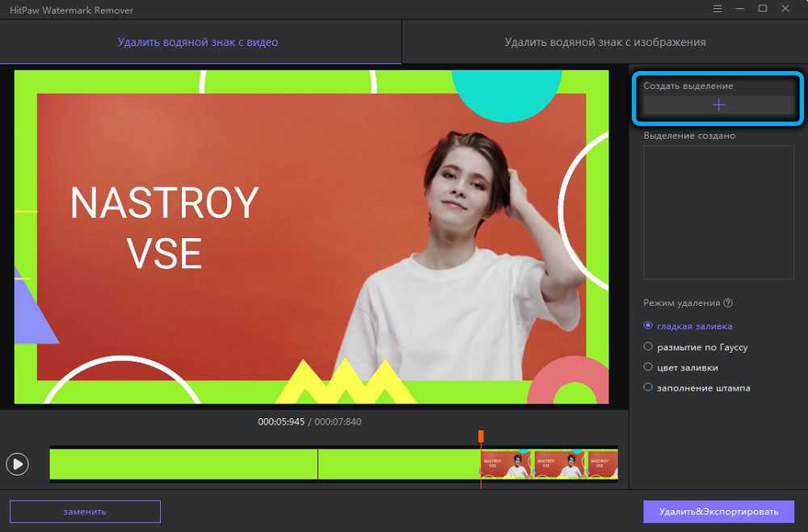Click the empty Выделение создано list box
The image size is (808, 532).
[718, 212]
